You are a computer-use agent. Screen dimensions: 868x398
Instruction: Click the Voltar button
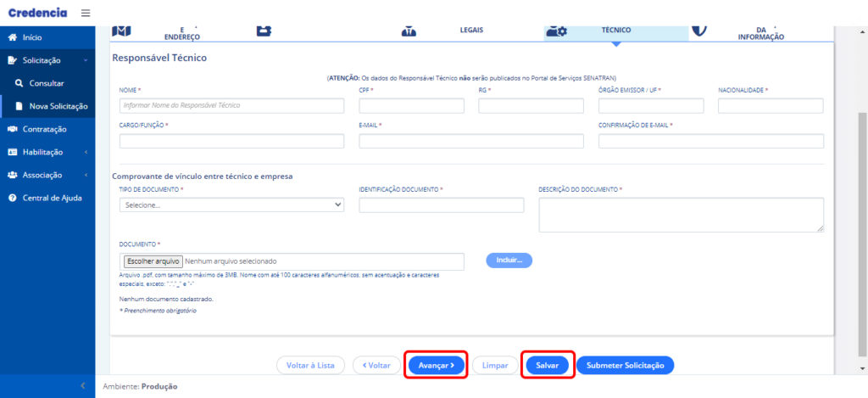(x=376, y=365)
